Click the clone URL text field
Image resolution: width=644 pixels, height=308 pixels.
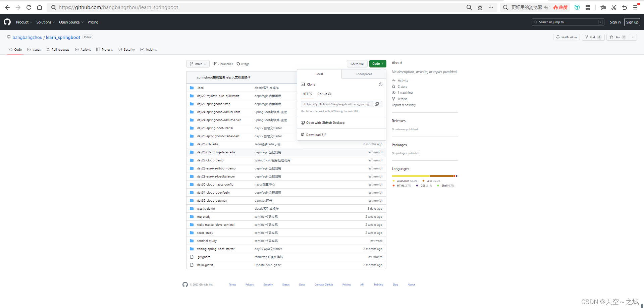pyautogui.click(x=336, y=104)
